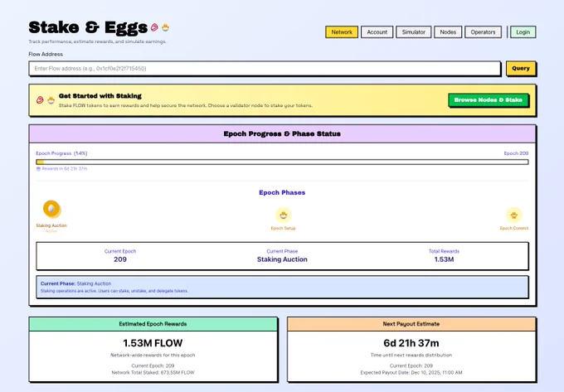The image size is (564, 392).
Task: Click the Current Phase value Staking Auction
Action: (282, 259)
